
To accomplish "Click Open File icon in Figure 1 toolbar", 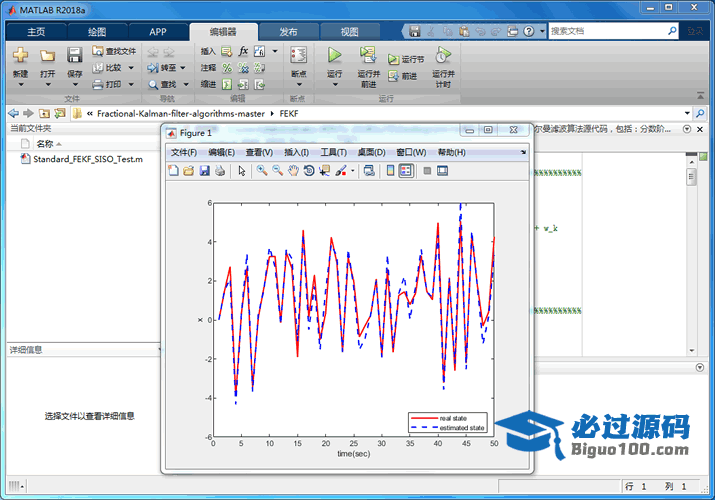I will (x=188, y=170).
